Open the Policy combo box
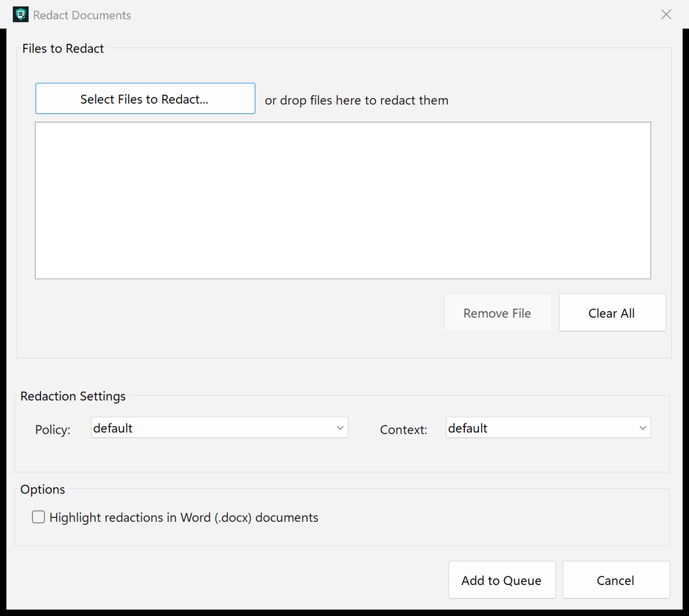Screen dimensions: 689x616 (220, 427)
